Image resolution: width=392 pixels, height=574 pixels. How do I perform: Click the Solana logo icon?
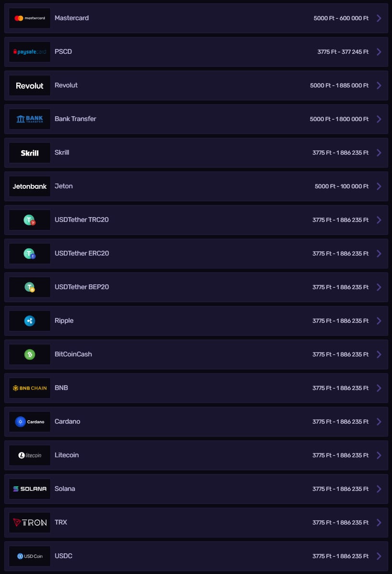(30, 489)
